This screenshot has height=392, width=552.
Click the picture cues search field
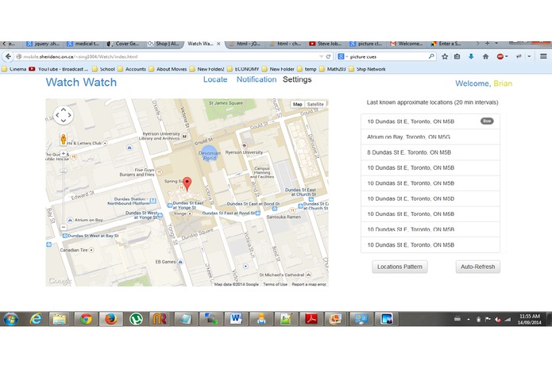388,56
